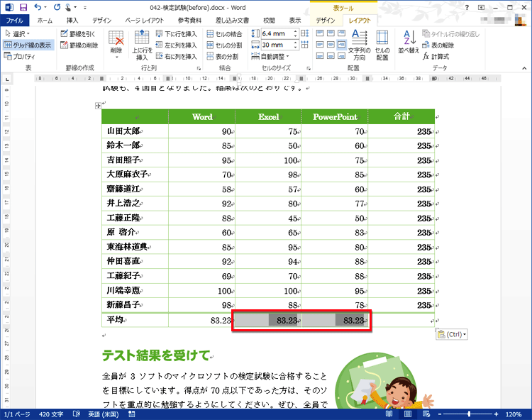532x420 pixels.
Task: Open the 選択 dropdown
Action: tap(18, 34)
